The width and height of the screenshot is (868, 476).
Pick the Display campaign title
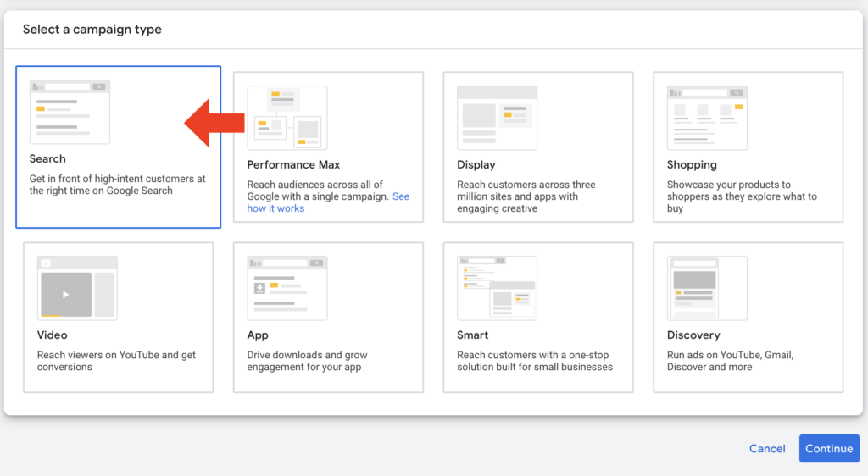476,165
